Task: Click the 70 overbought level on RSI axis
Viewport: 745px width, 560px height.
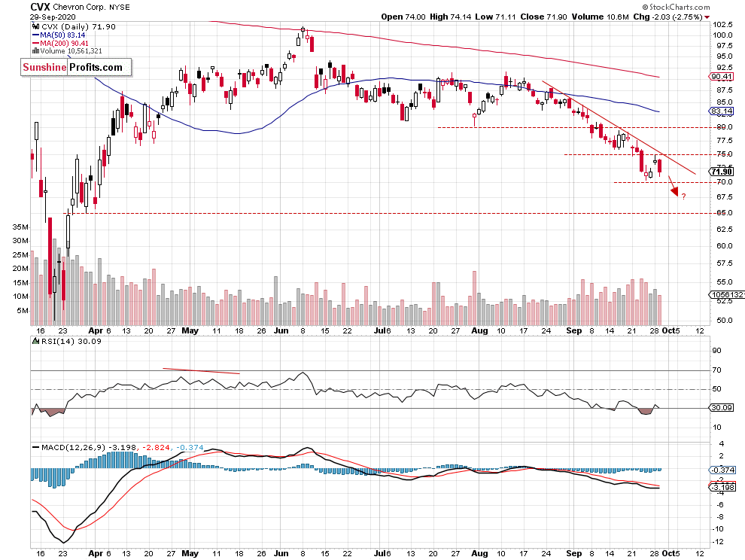Action: tap(716, 370)
